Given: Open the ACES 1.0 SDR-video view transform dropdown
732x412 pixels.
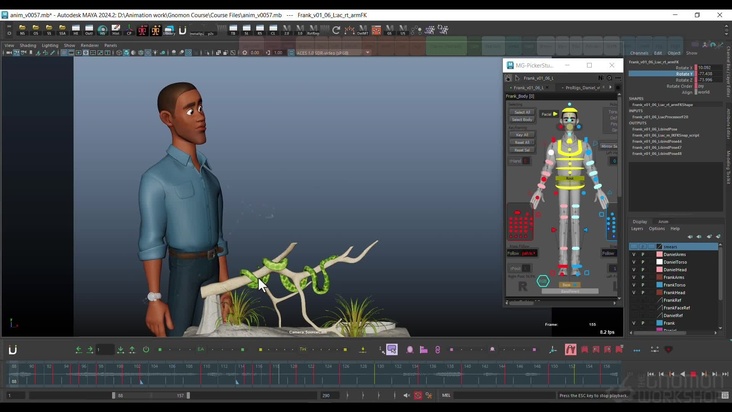Looking at the screenshot, I should click(334, 53).
